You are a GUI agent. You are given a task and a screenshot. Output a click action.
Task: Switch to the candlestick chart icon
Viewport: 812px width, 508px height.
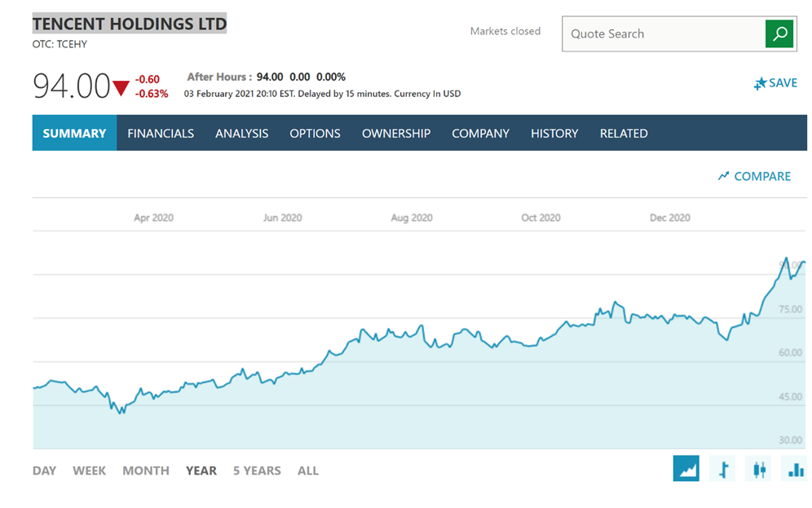[x=759, y=469]
